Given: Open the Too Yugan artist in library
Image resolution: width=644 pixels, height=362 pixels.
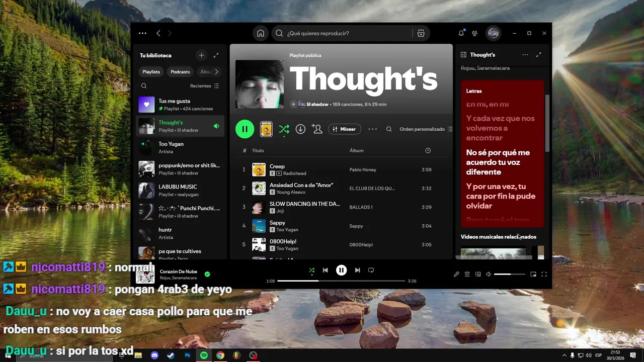Looking at the screenshot, I should coord(180,147).
